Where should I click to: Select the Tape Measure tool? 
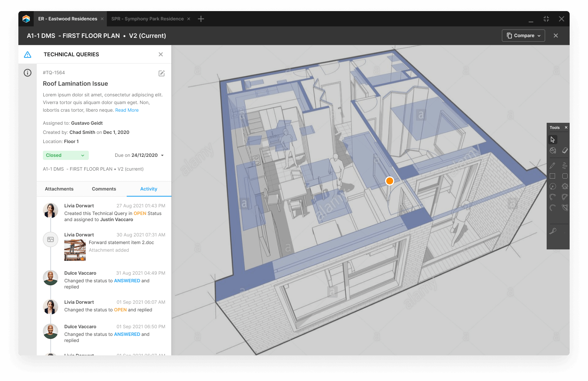(553, 231)
